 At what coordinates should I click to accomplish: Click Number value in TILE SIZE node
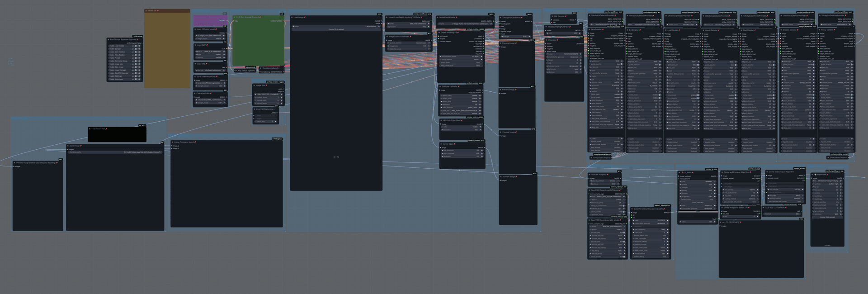point(782,214)
